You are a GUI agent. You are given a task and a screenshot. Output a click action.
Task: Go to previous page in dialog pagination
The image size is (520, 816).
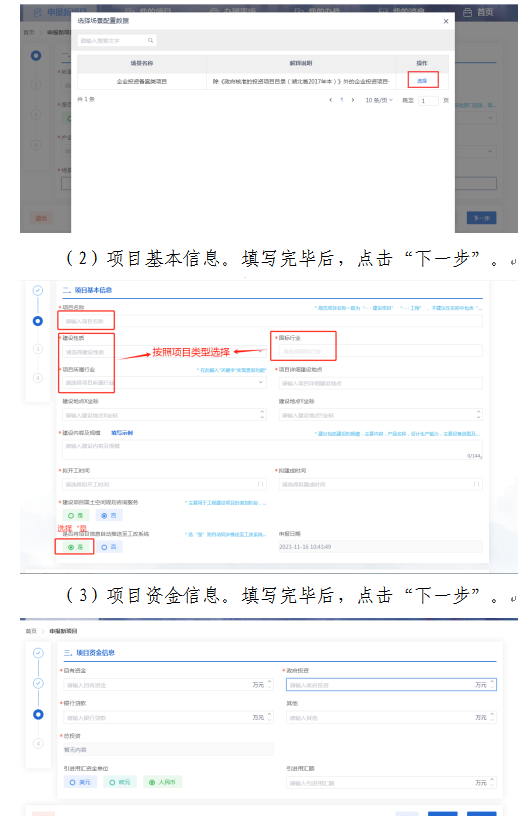pyautogui.click(x=331, y=100)
